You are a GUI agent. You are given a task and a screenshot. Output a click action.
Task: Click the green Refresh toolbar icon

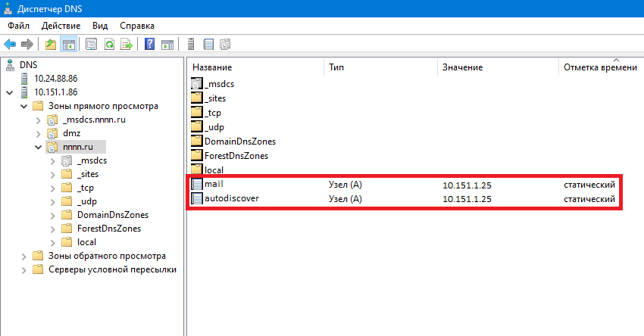[x=109, y=44]
